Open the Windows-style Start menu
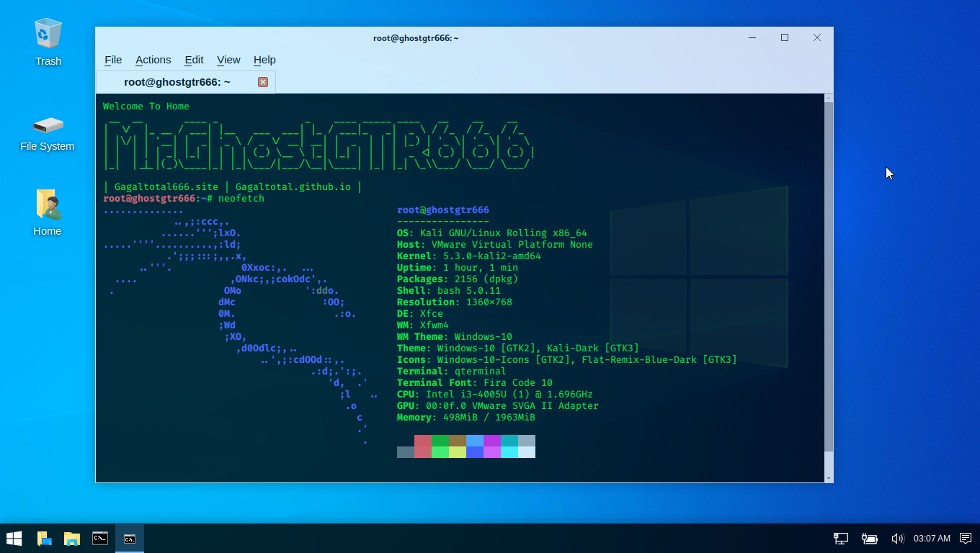980x553 pixels. 14,539
